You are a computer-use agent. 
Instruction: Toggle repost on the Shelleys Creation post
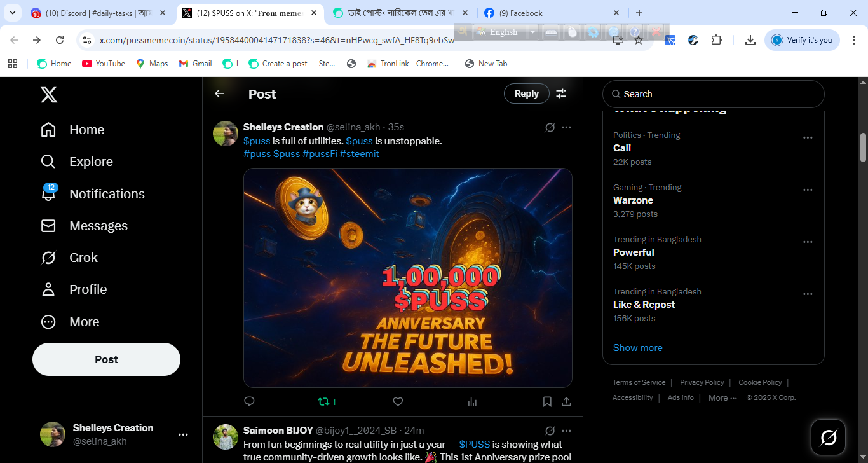327,401
